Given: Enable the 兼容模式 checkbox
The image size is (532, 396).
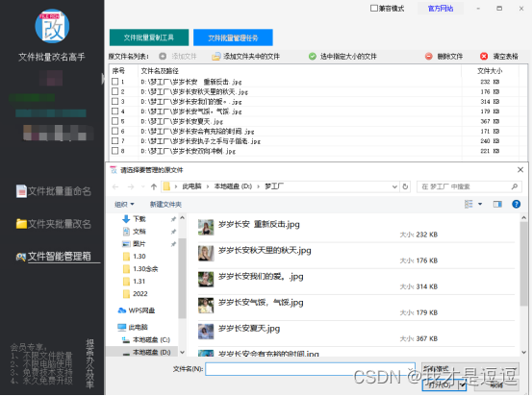Looking at the screenshot, I should pos(374,8).
